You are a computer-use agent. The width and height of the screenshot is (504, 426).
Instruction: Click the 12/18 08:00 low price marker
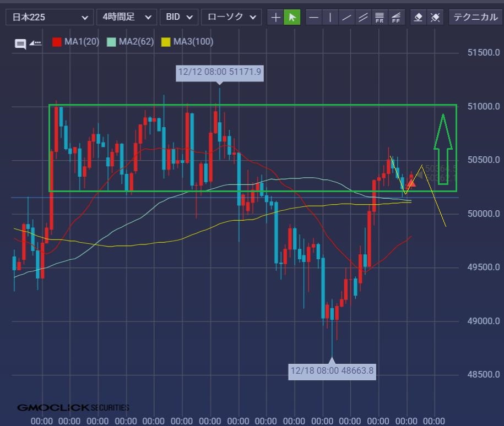[332, 370]
